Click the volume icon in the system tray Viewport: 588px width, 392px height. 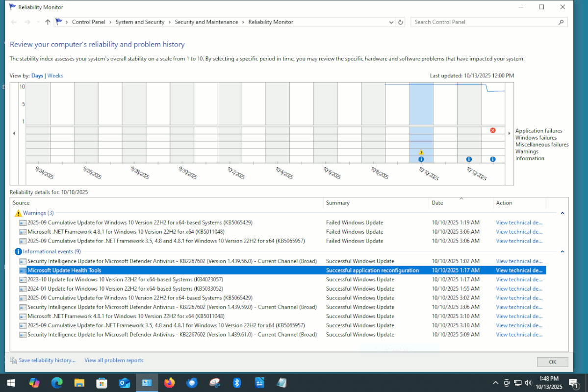coord(528,383)
